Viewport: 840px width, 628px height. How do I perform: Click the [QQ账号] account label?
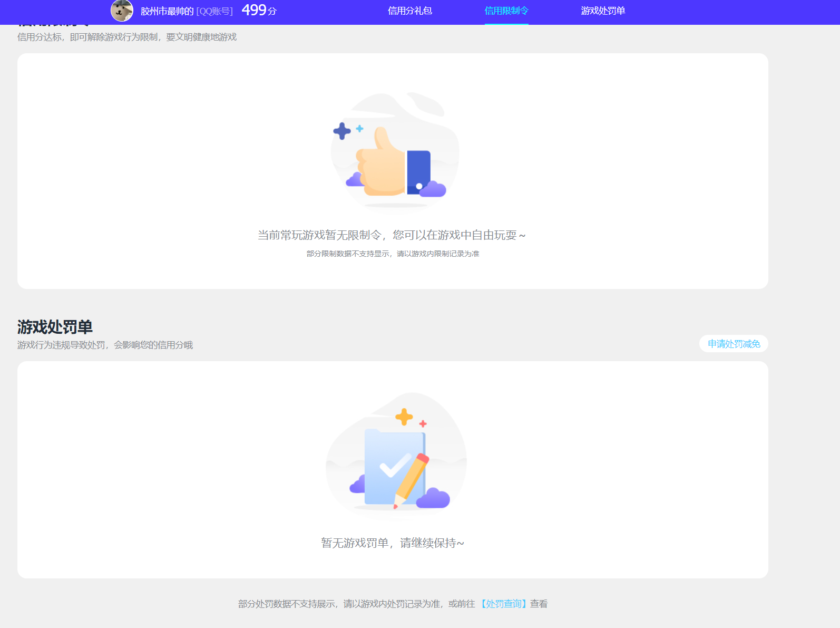tap(214, 11)
